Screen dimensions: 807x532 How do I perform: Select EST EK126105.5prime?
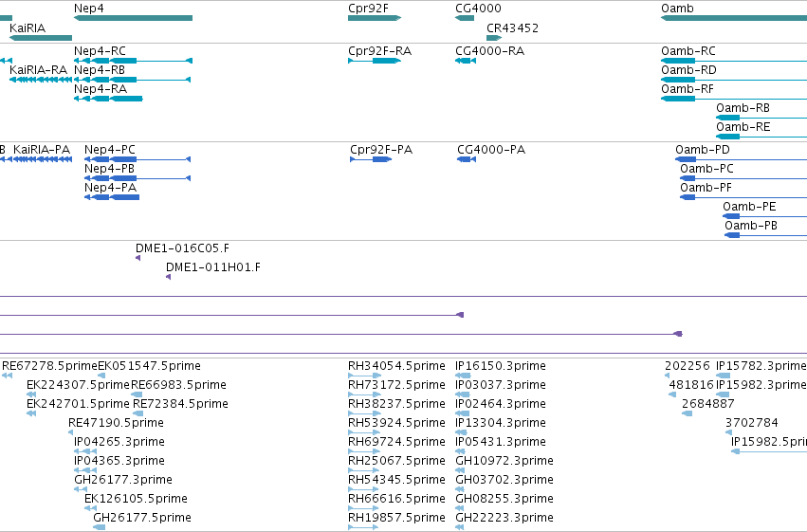[91, 508]
